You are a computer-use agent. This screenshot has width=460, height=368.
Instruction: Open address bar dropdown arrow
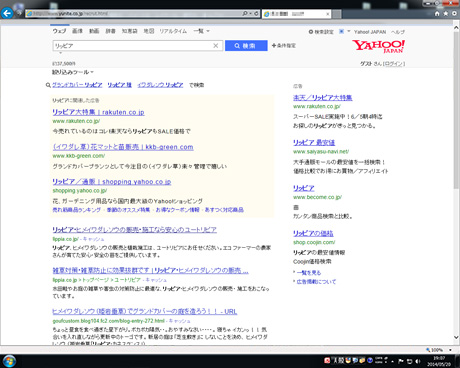(x=251, y=13)
